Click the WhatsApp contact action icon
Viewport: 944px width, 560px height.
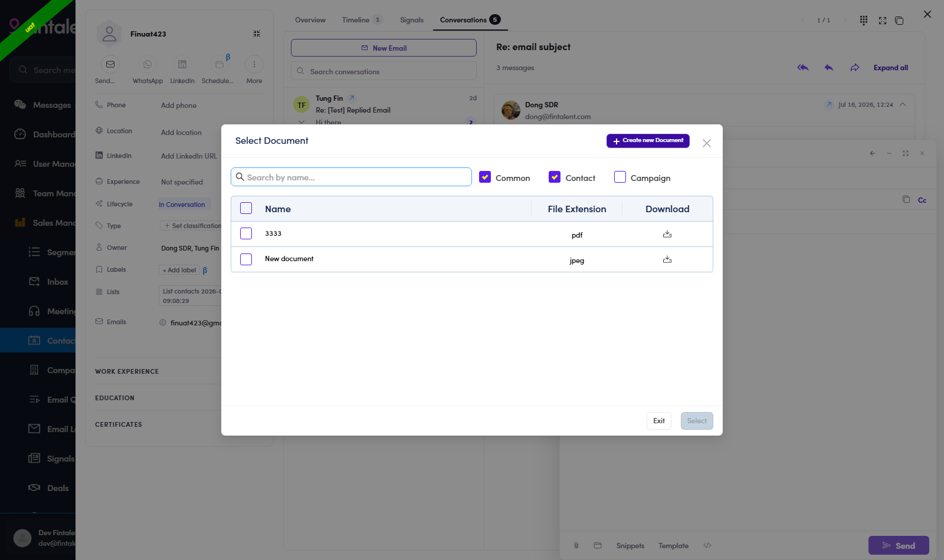147,64
